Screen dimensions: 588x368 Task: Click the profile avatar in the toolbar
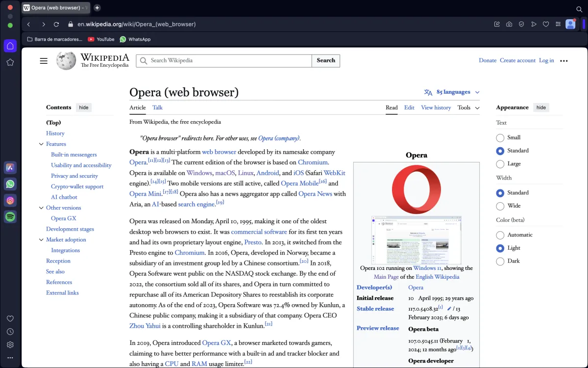point(569,24)
